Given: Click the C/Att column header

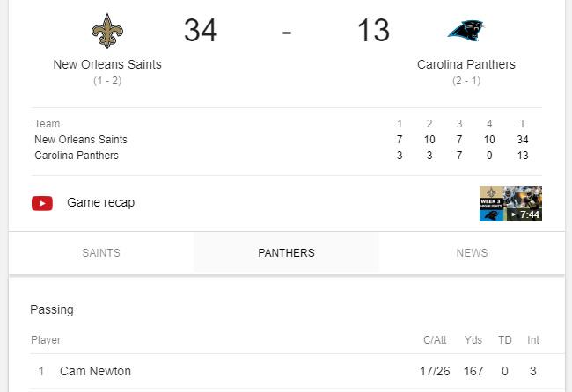Looking at the screenshot, I should [435, 339].
